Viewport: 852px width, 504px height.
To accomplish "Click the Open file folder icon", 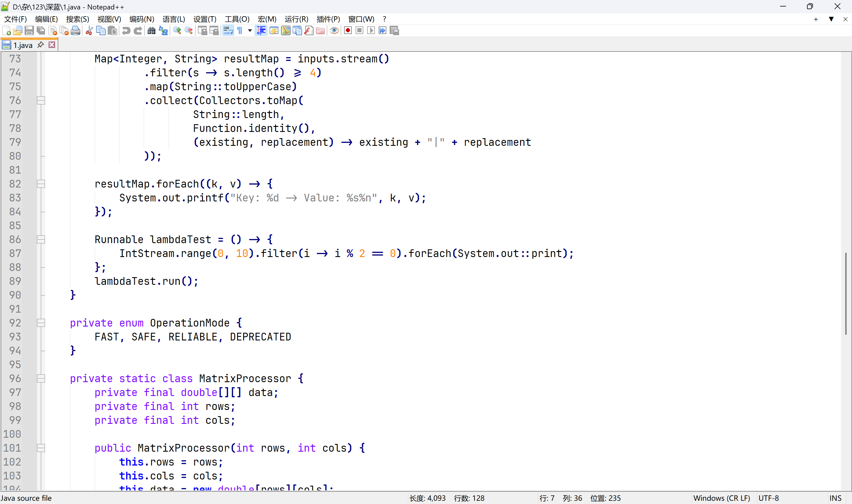I will 18,30.
